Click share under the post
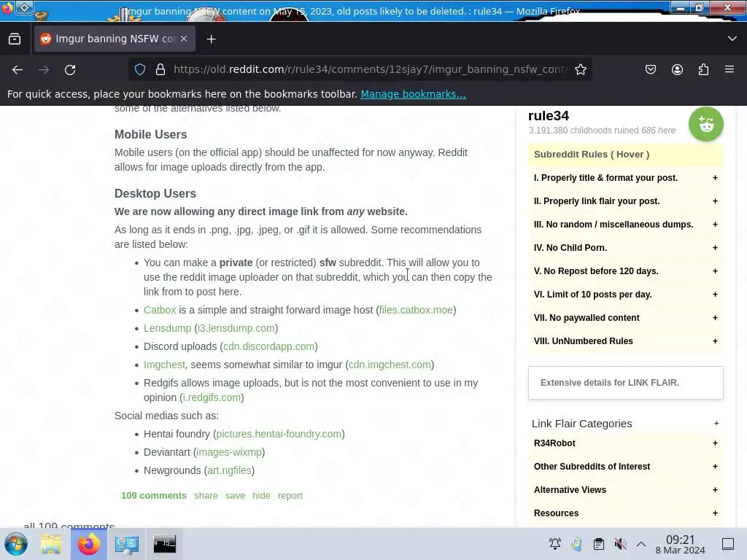This screenshot has height=560, width=747. coord(206,496)
